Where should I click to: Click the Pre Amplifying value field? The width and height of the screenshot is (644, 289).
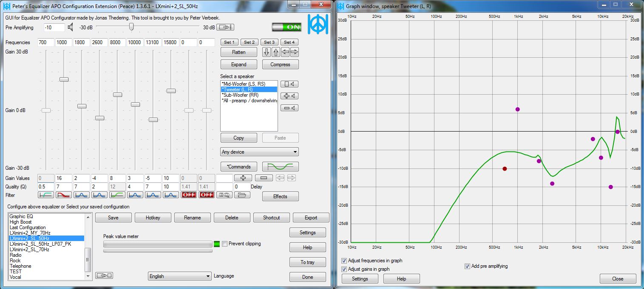pos(54,28)
